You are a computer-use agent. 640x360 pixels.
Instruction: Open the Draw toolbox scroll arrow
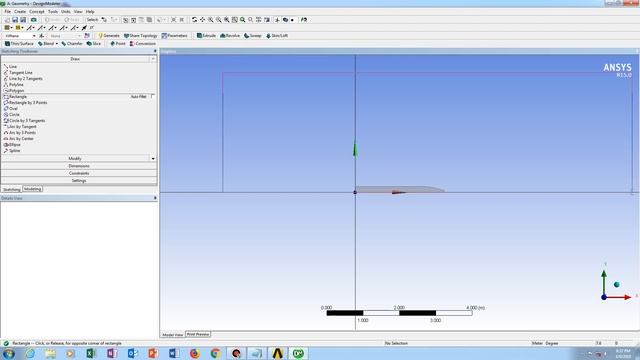coord(153,59)
